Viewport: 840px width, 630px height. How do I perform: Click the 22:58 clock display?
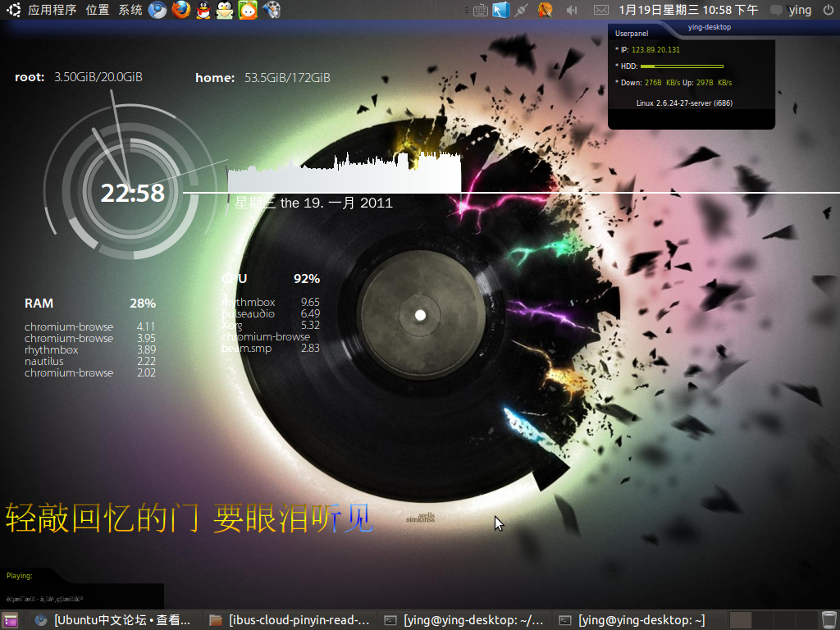click(133, 193)
